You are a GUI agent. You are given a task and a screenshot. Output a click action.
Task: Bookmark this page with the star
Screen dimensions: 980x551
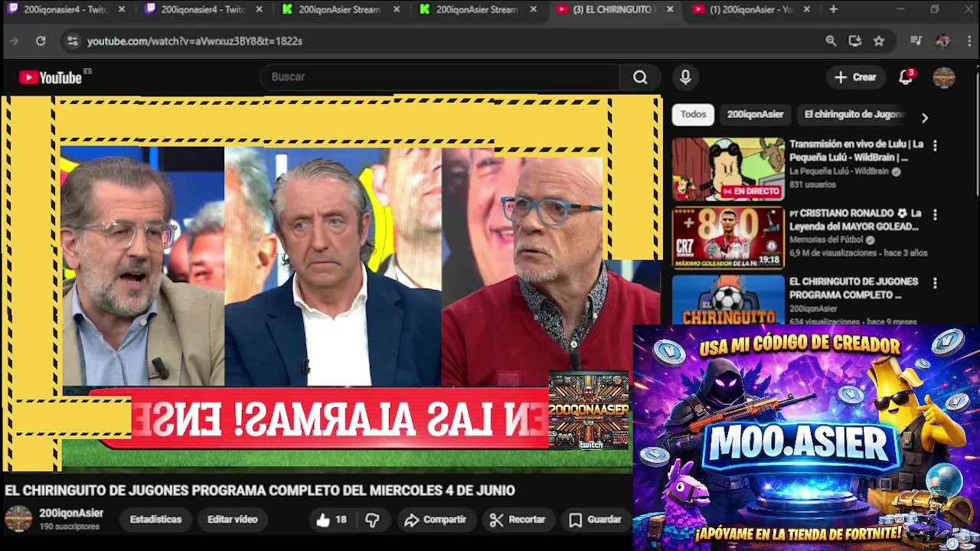click(879, 41)
